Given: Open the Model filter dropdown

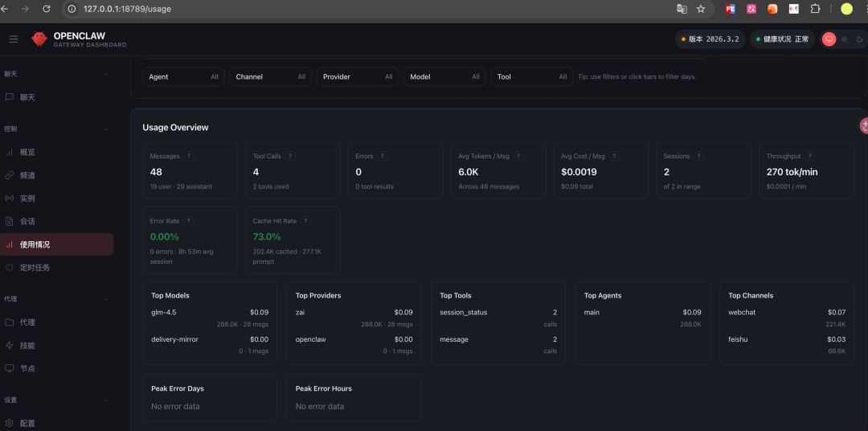Looking at the screenshot, I should click(444, 76).
